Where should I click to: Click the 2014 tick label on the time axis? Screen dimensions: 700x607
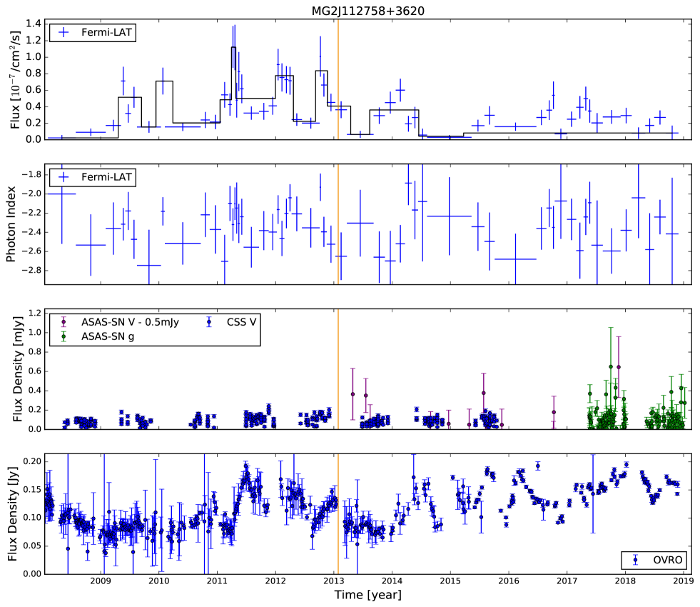392,581
